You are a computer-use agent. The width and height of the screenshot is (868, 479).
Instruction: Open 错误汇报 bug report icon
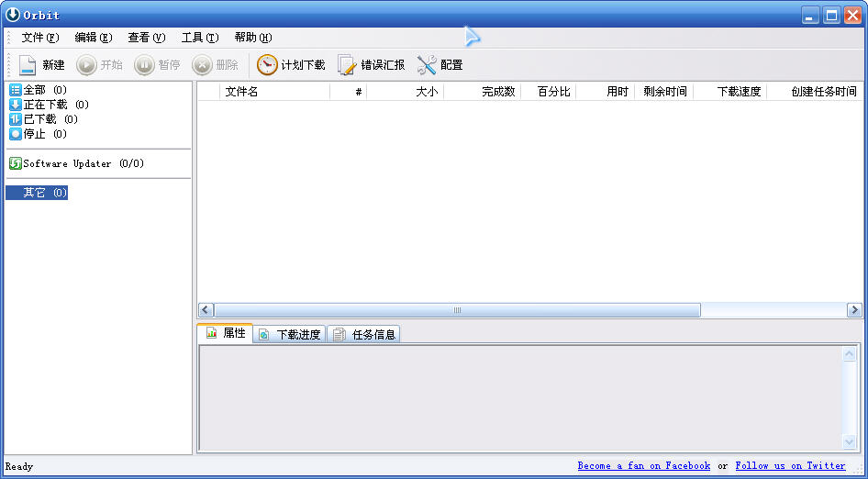click(347, 65)
